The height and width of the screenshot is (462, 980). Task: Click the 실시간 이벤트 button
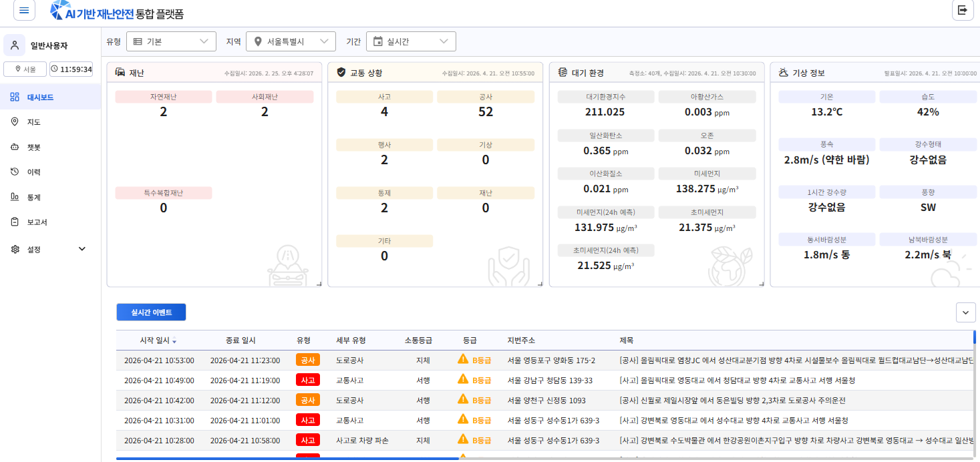pyautogui.click(x=151, y=312)
